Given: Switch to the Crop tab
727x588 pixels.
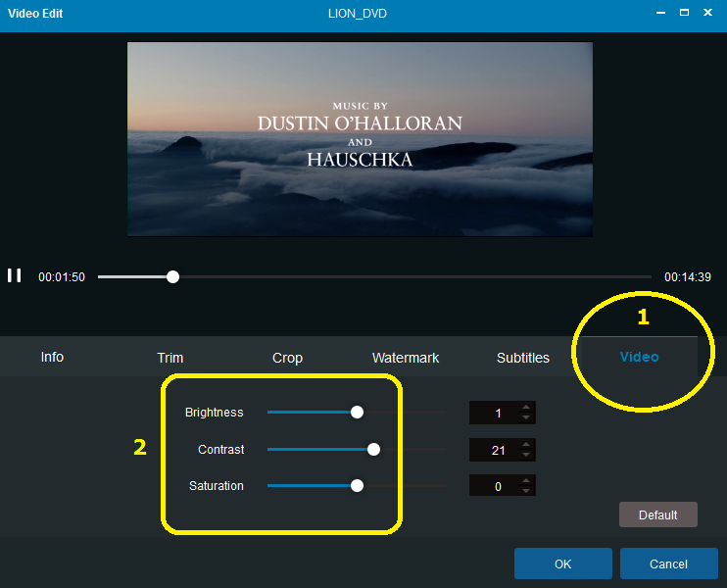Looking at the screenshot, I should click(287, 358).
